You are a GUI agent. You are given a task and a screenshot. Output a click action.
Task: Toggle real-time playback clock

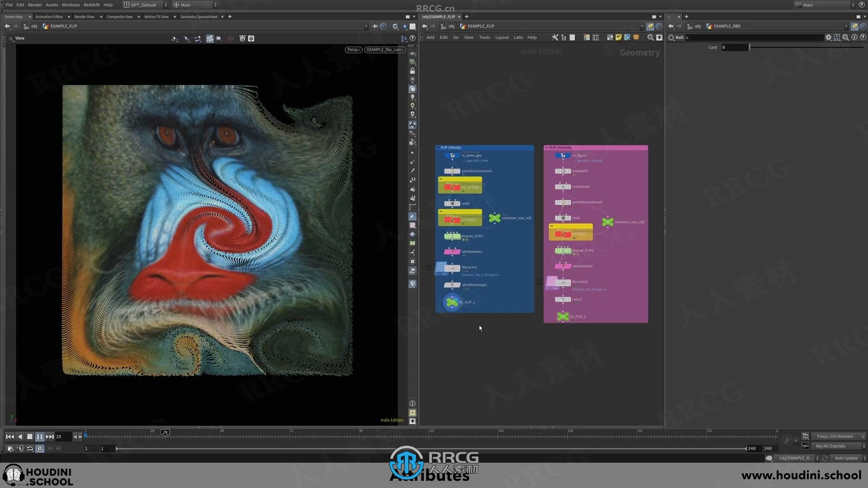(40, 448)
